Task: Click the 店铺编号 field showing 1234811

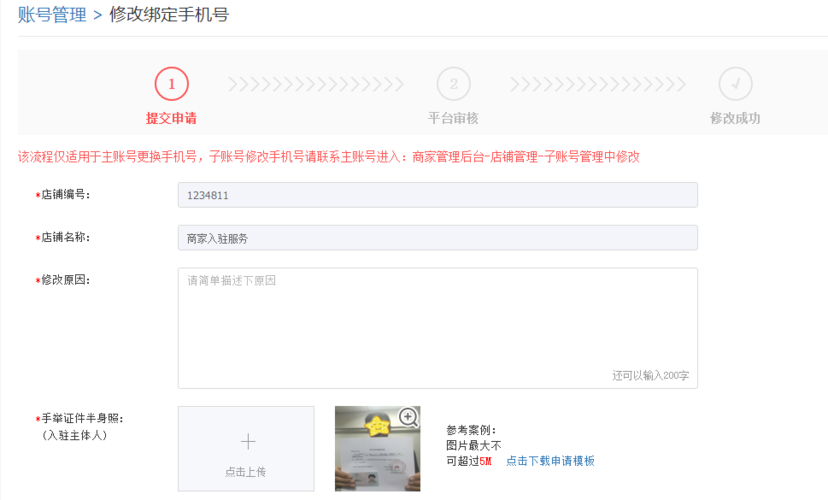Action: [x=438, y=195]
